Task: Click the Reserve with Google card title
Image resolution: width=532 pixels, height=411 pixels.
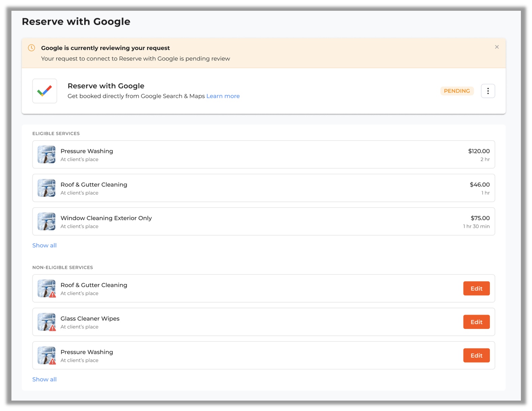Action: click(106, 86)
